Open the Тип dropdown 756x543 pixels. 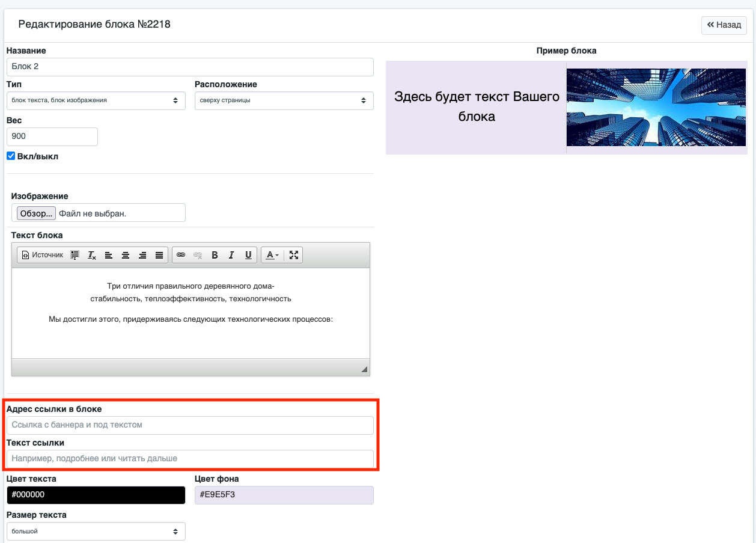coord(96,100)
